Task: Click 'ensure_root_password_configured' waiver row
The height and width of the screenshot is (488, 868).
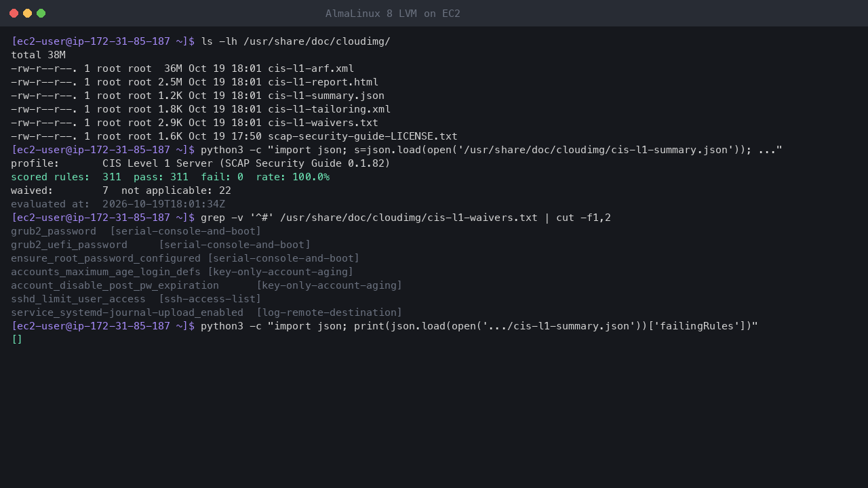Action: click(x=185, y=258)
